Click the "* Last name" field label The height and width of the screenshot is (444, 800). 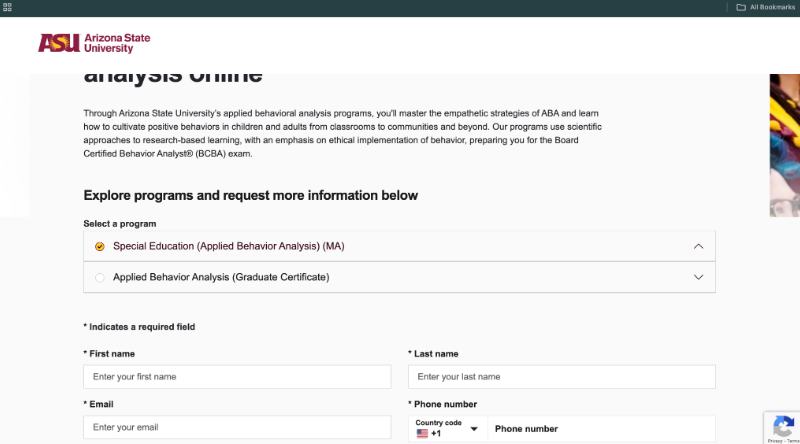(x=433, y=354)
